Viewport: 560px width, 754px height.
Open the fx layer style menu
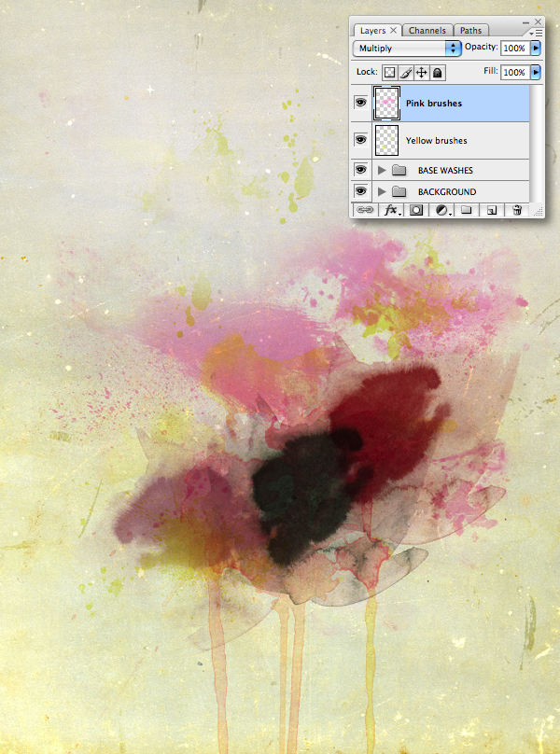point(391,210)
